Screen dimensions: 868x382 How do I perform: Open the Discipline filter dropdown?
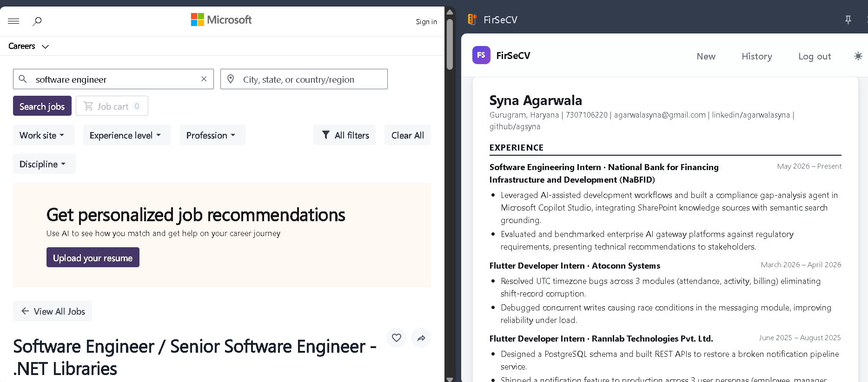[x=44, y=164]
